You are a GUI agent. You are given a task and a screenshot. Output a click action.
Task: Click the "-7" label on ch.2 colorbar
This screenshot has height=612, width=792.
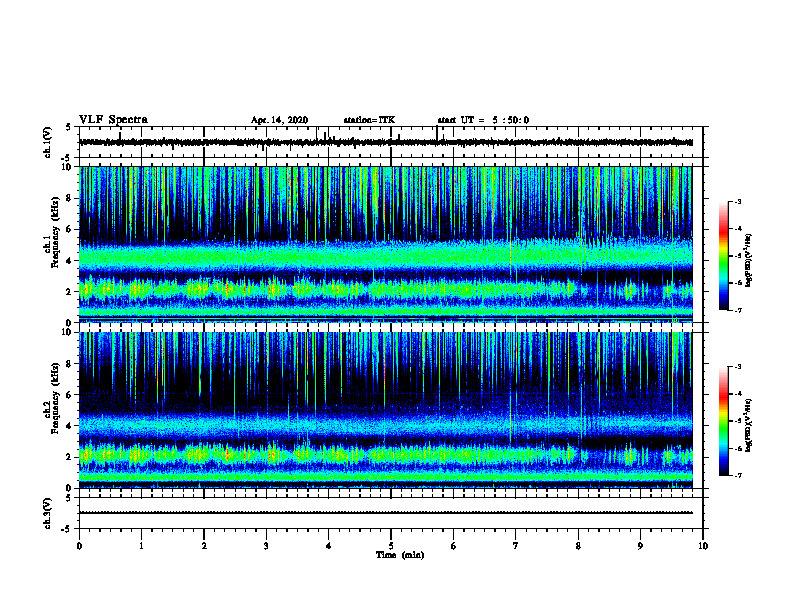click(737, 476)
